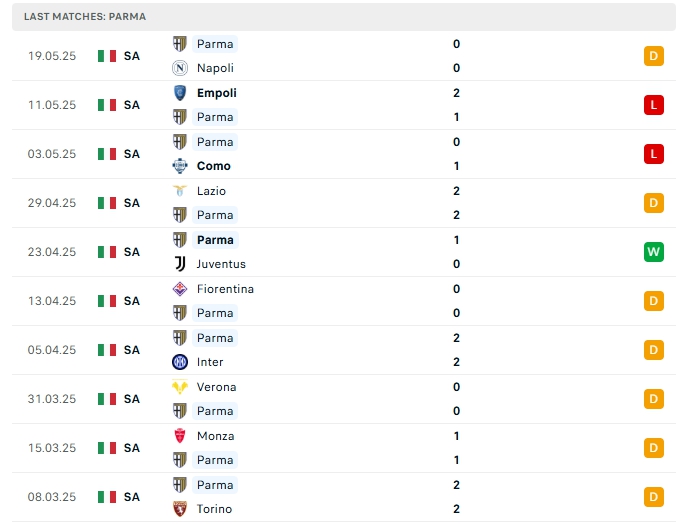Click the Juventus logo icon

tap(180, 264)
